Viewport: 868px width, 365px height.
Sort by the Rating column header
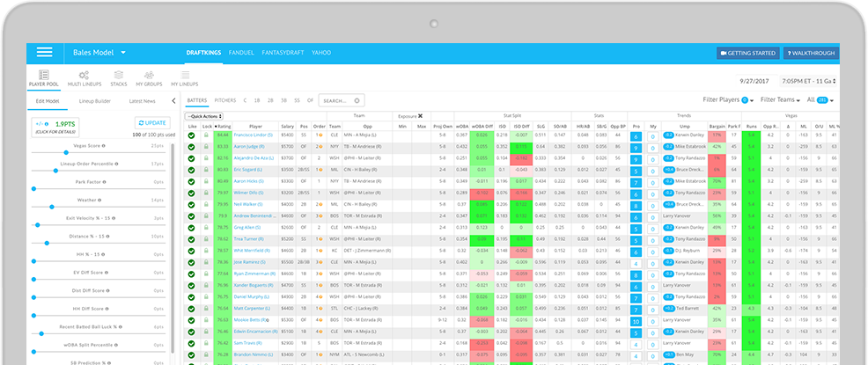pyautogui.click(x=223, y=126)
